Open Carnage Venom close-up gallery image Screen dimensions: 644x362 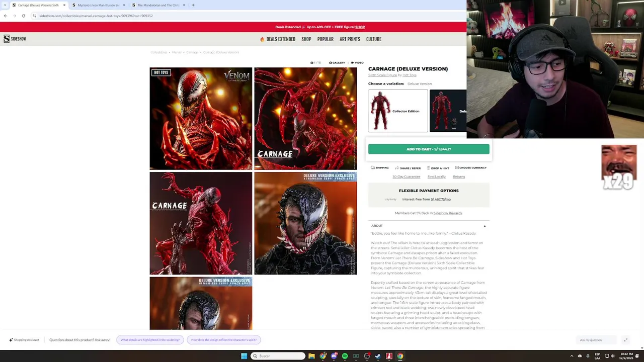click(201, 119)
